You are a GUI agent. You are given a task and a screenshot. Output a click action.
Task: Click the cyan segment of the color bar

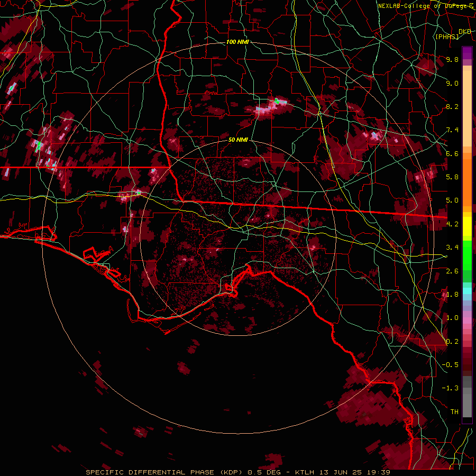point(467,291)
